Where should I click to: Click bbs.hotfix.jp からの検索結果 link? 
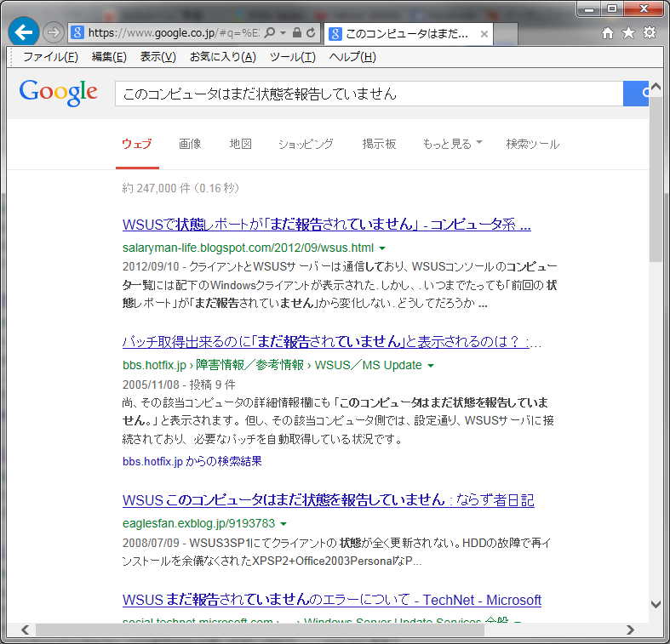(192, 461)
